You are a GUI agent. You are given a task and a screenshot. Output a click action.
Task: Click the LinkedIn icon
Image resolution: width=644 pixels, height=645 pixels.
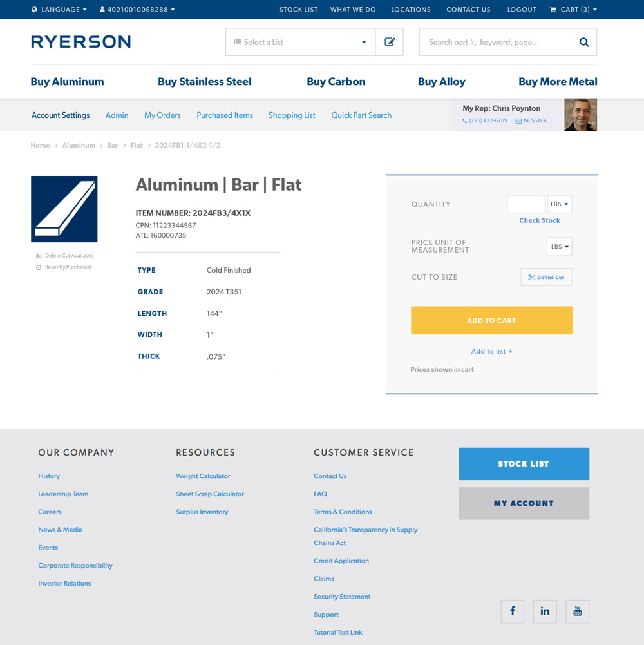click(x=545, y=611)
